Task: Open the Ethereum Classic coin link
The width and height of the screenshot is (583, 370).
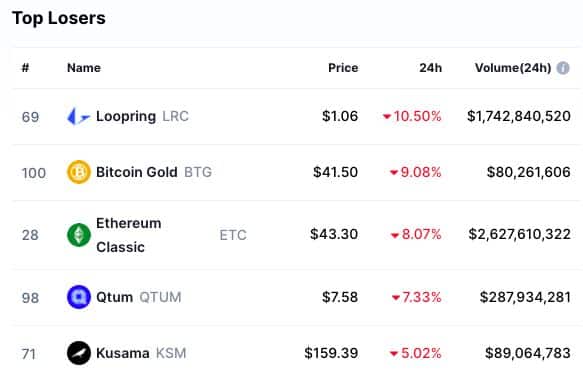Action: coord(129,235)
